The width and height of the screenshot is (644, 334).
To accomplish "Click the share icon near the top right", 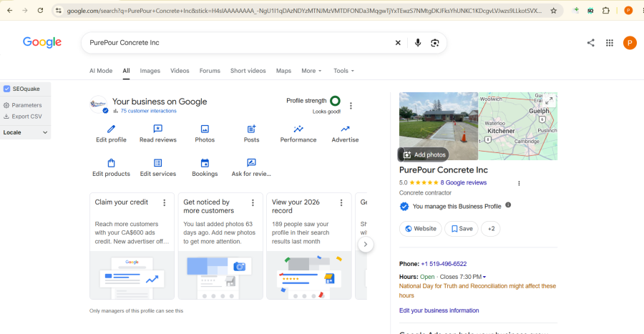I will 590,43.
